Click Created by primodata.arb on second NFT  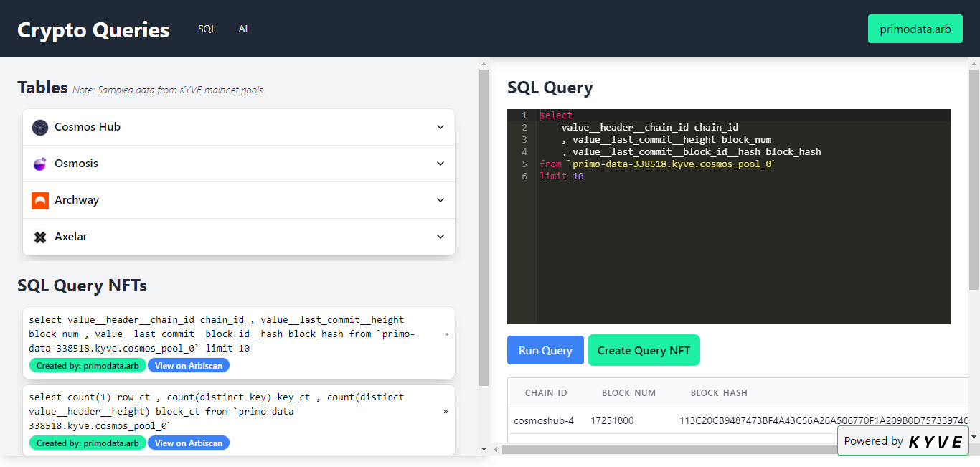[88, 443]
